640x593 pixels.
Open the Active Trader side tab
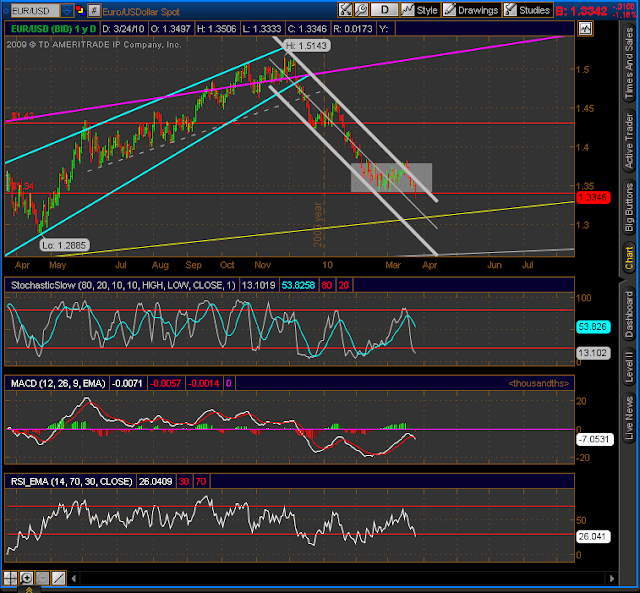[x=629, y=141]
